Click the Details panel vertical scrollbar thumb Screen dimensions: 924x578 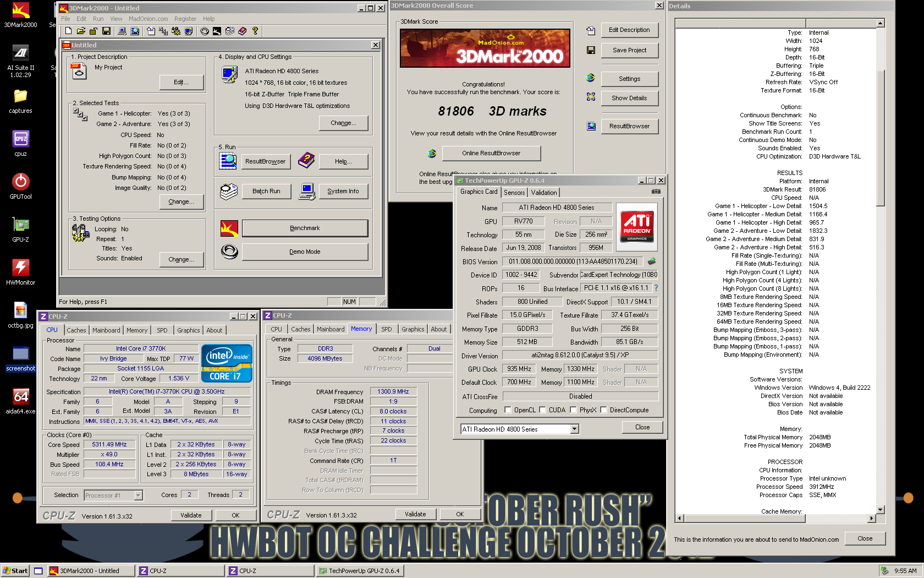(880, 138)
